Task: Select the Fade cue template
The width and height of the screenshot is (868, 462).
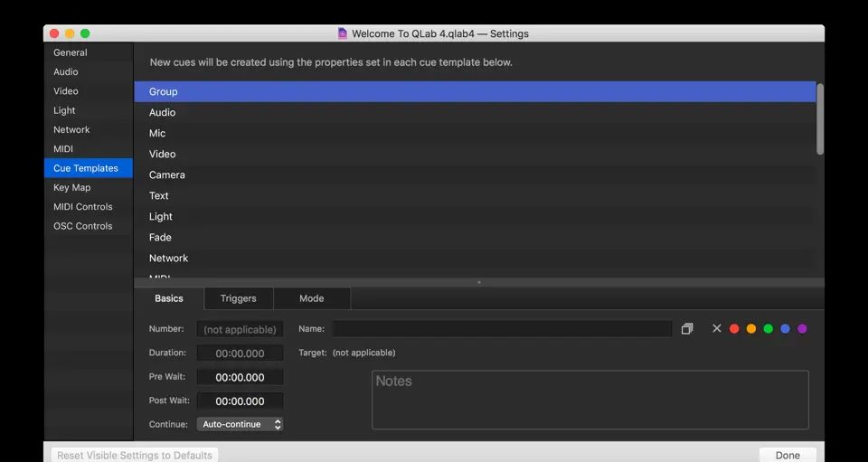Action: tap(475, 238)
